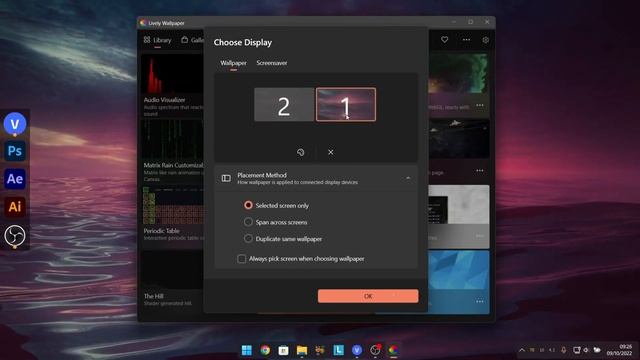Open more options on the green nebula wallpaper card
640x360 pixels.
click(480, 105)
